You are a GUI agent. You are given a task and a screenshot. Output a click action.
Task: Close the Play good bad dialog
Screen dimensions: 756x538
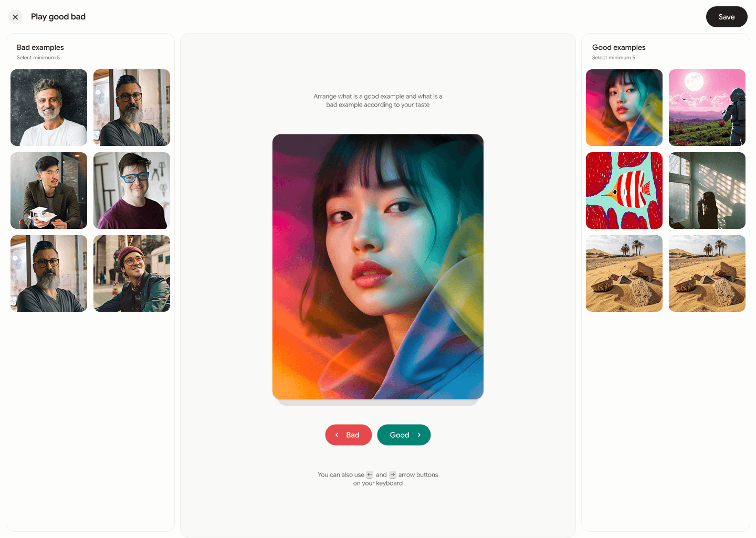point(15,17)
